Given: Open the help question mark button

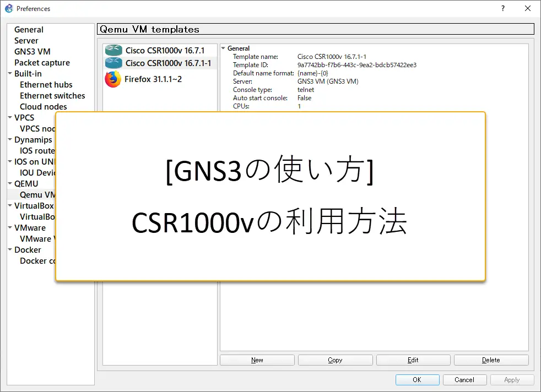Looking at the screenshot, I should pos(502,8).
